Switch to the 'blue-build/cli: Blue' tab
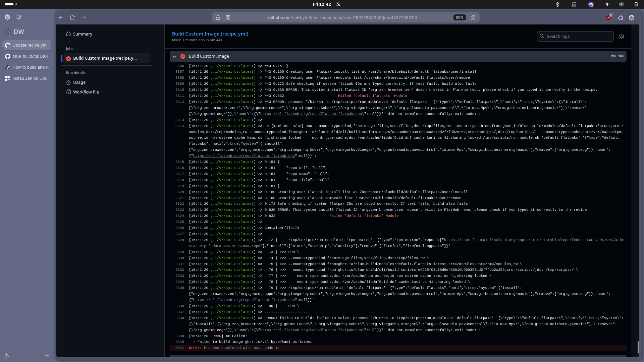 pyautogui.click(x=27, y=56)
